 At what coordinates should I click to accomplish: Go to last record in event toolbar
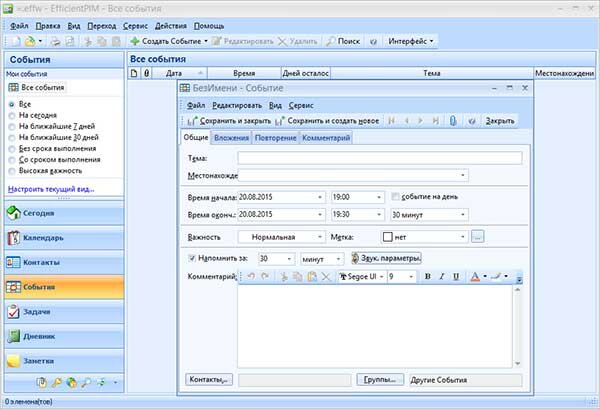coord(435,121)
